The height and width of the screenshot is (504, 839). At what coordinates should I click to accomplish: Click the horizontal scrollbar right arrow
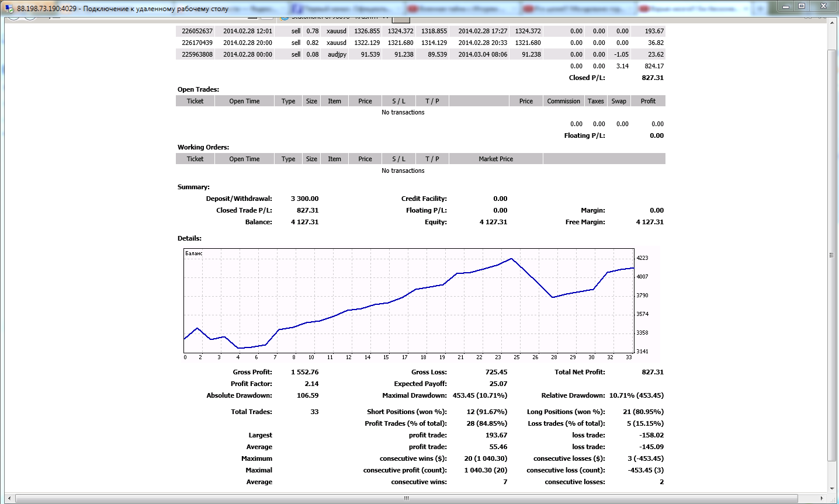823,498
